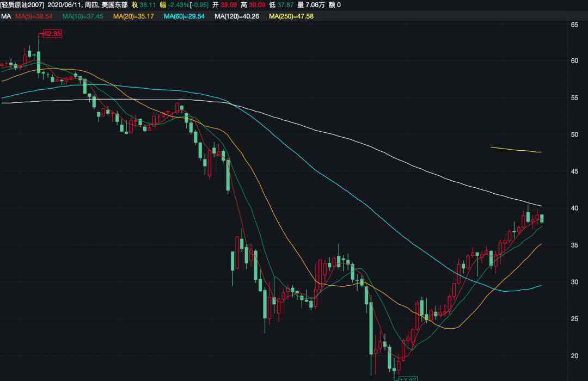Click the 62.95 high price marker
The height and width of the screenshot is (381, 588).
pyautogui.click(x=52, y=33)
